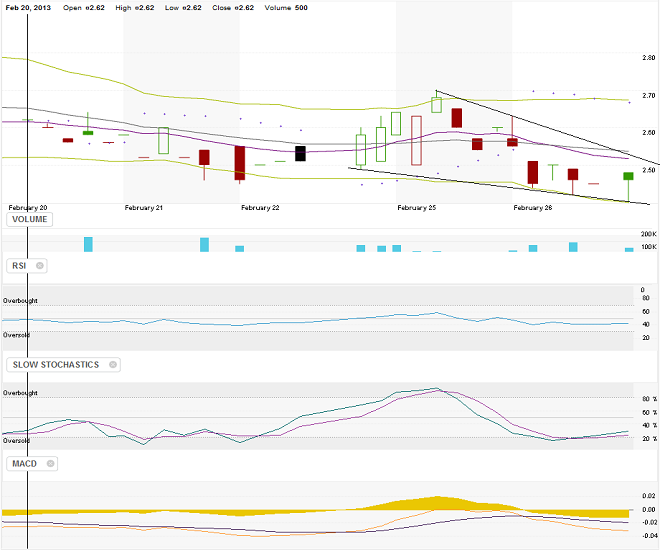Select the solid green candle at far right
This screenshot has height=550, width=660.
point(628,176)
